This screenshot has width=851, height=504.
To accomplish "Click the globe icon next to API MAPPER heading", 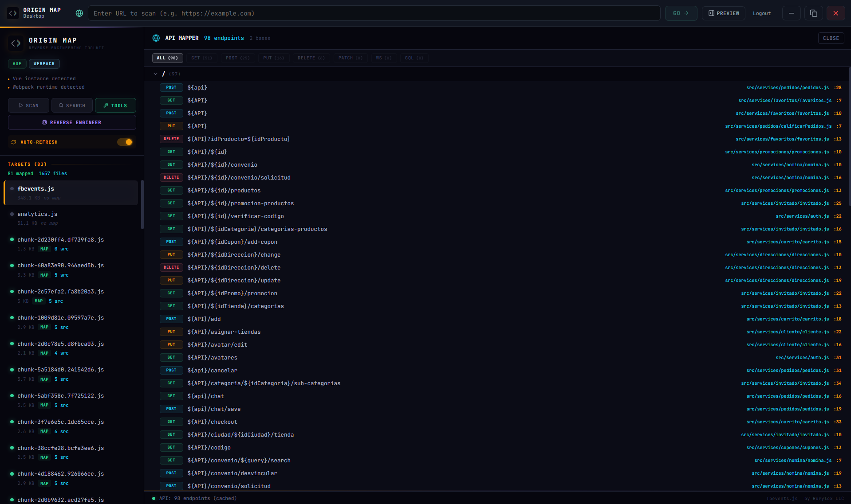I will coord(156,38).
